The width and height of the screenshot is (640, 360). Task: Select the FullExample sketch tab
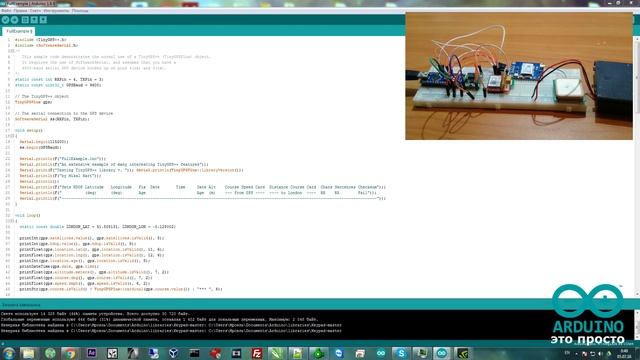(19, 31)
